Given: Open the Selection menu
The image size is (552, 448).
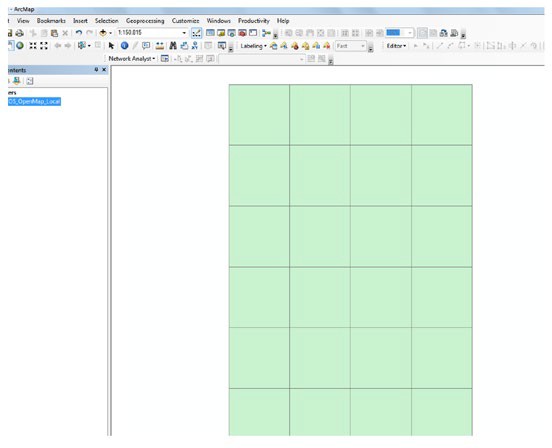Looking at the screenshot, I should pyautogui.click(x=107, y=21).
